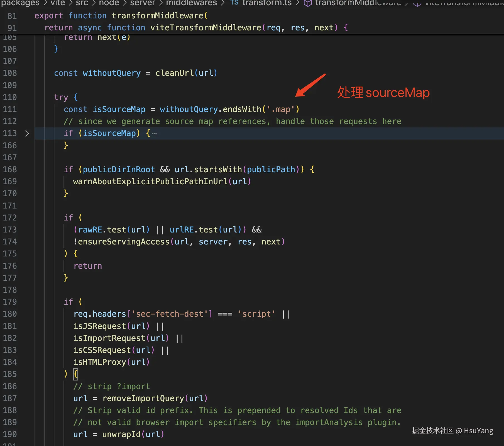Viewport: 504px width, 446px height.
Task: Click the return statement on line 176
Action: tap(88, 266)
